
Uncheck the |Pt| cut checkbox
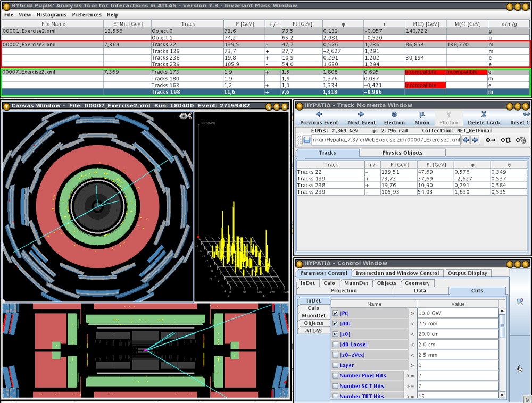click(x=335, y=313)
